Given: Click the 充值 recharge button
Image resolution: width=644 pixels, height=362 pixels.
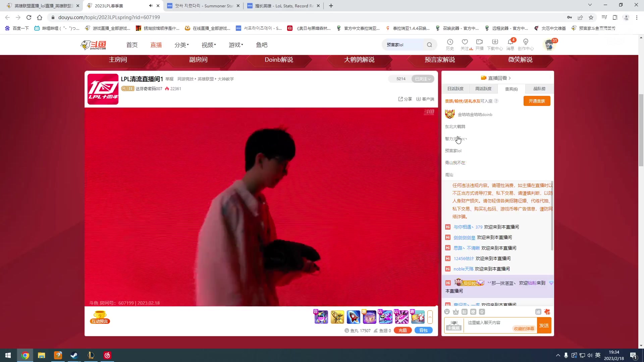Looking at the screenshot, I should point(402,330).
